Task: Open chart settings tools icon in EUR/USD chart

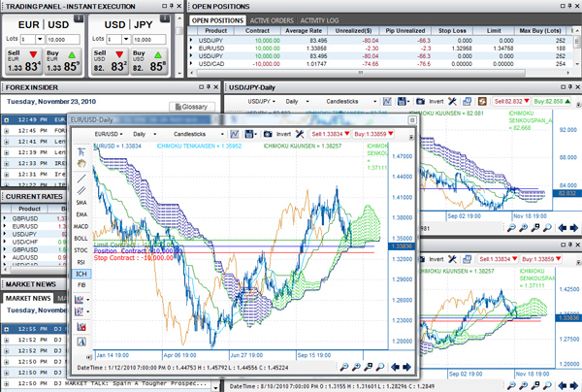Action: pos(300,134)
